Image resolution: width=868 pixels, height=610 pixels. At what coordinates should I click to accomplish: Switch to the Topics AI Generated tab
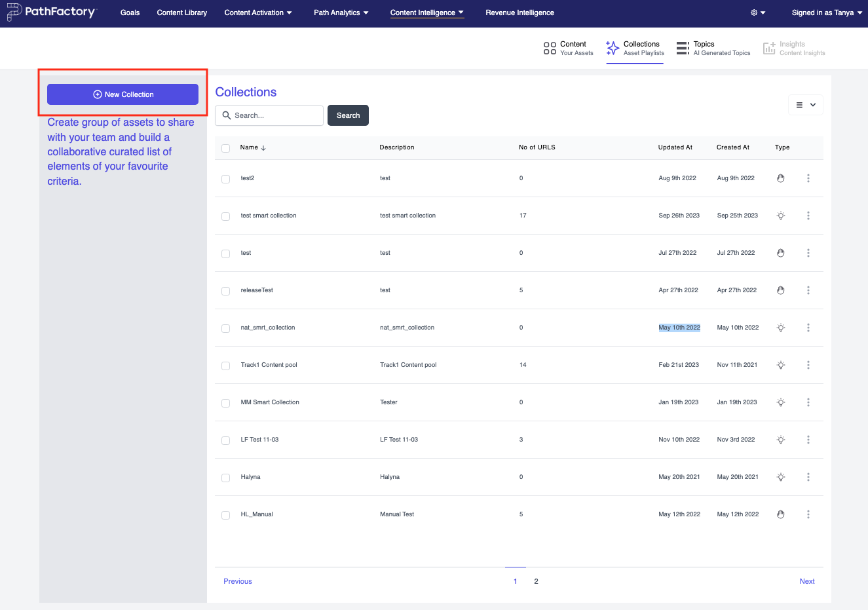[713, 48]
